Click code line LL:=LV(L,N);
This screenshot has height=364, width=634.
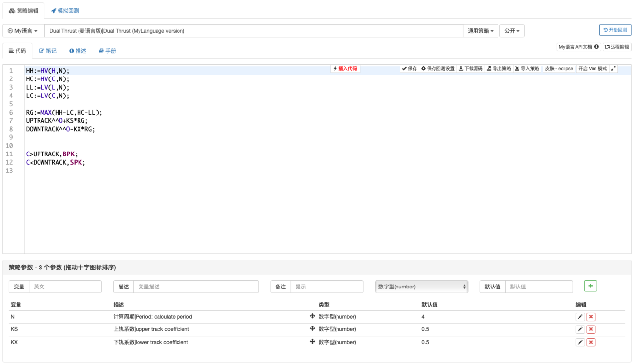coord(48,87)
